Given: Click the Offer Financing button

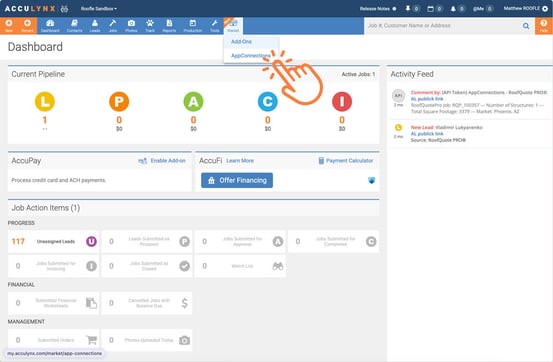Looking at the screenshot, I should coord(237,180).
